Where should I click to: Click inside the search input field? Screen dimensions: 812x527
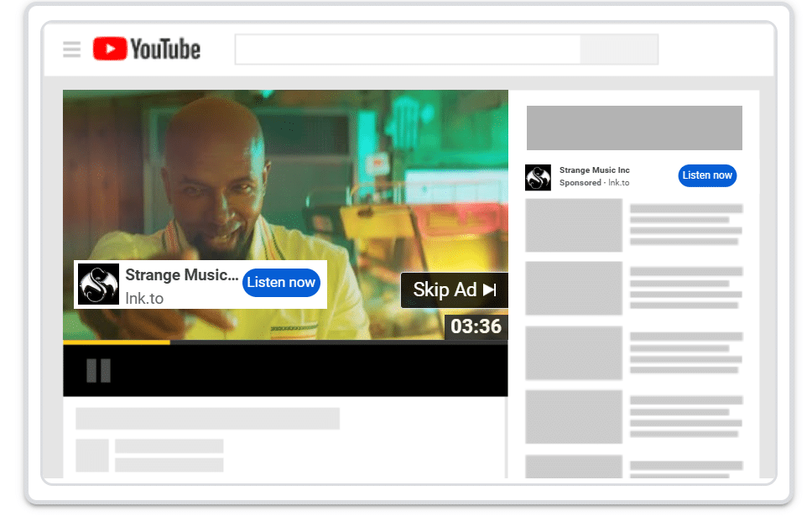pos(407,49)
